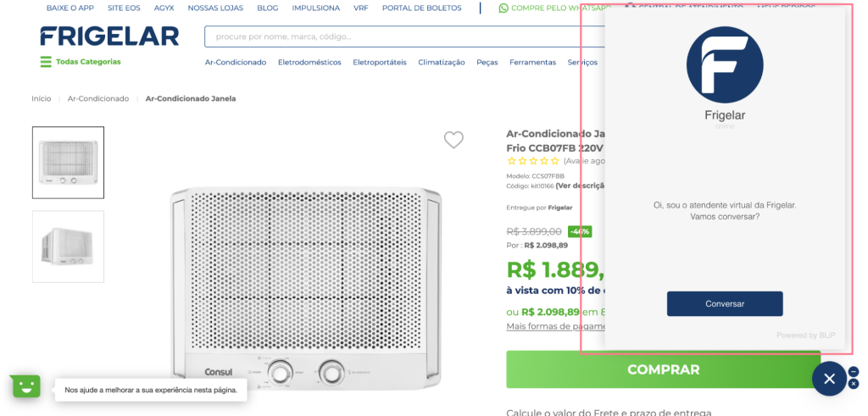Expand the Eletrodomésticos category menu
Image resolution: width=868 pixels, height=416 pixels.
(309, 62)
